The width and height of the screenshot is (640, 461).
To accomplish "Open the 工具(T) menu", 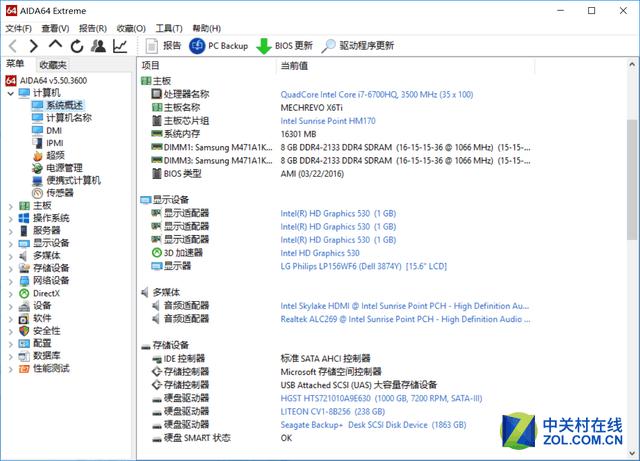I will pos(169,28).
